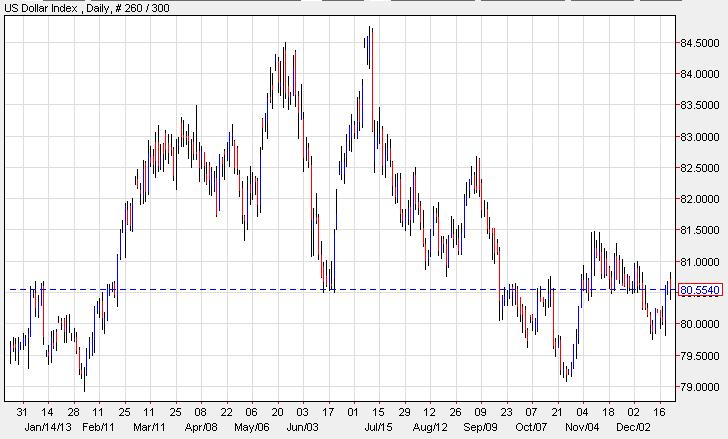The image size is (728, 439).
Task: Click the 84.5000 price axis label
Action: [700, 43]
